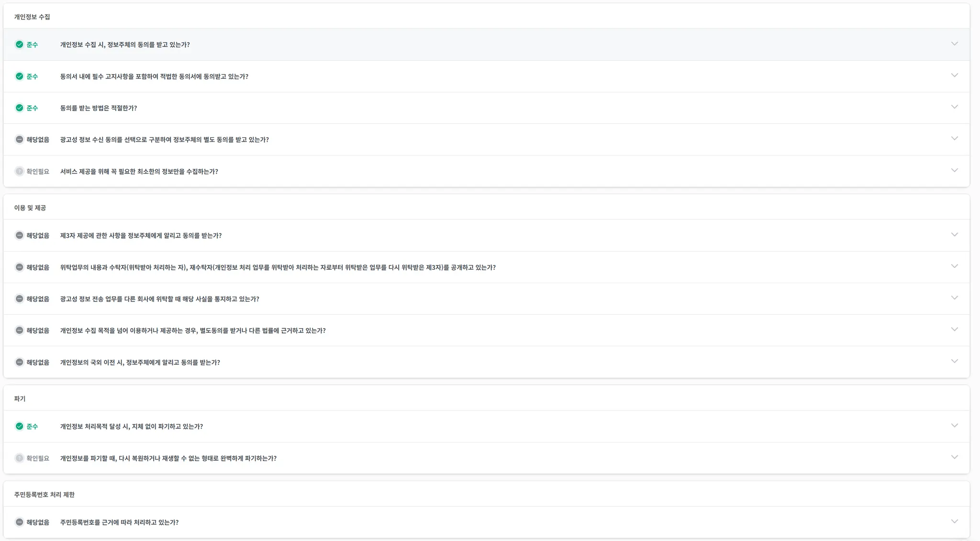
Task: Open chevron on 별도동의 법률 근거 row
Action: 954,330
